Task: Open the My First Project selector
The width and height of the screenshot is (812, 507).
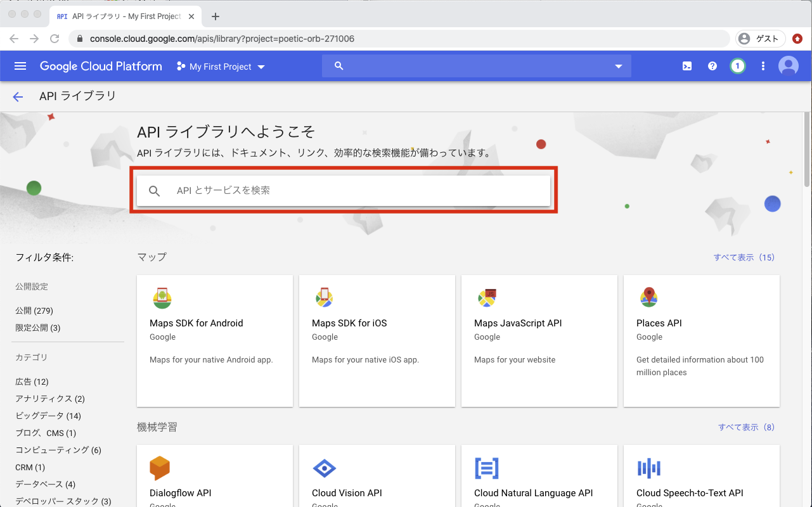Action: click(x=220, y=66)
